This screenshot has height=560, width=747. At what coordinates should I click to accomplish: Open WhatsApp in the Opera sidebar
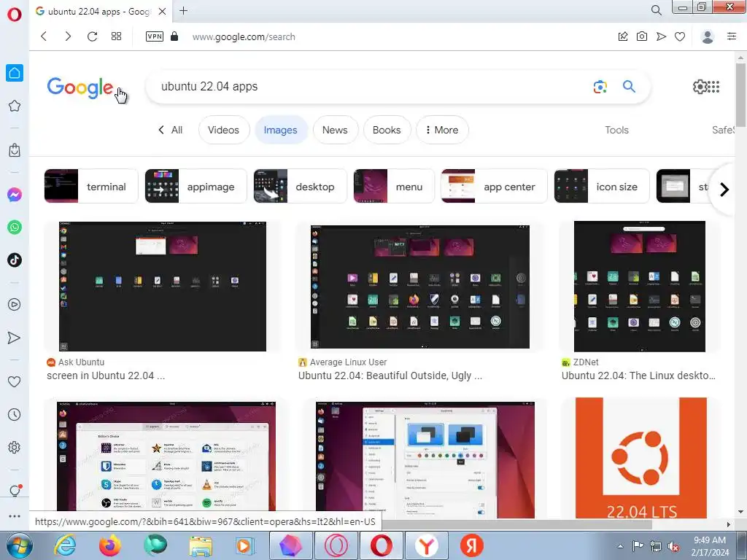[15, 227]
